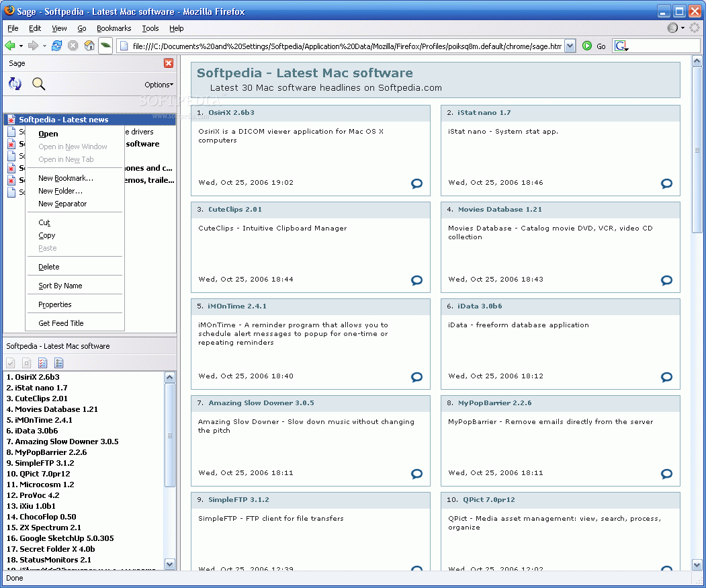Choose New Bookmark... in context menu
Viewport: 706px width, 588px height.
coord(75,178)
